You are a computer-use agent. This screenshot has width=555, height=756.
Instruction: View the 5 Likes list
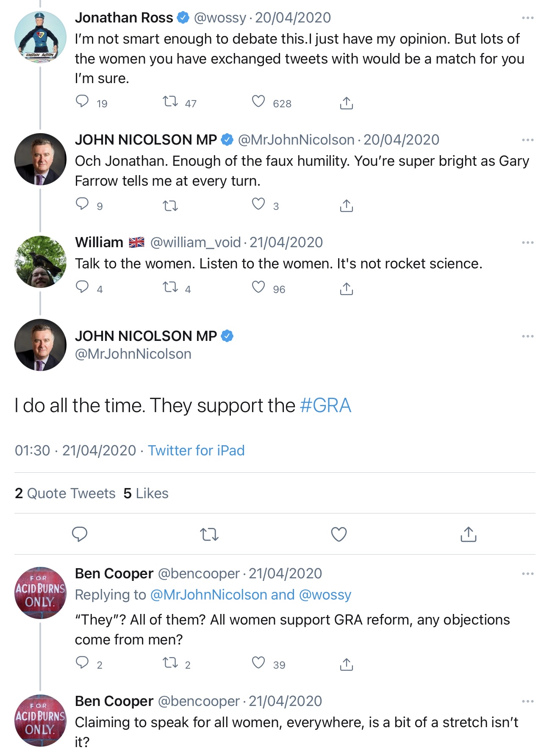pos(146,494)
